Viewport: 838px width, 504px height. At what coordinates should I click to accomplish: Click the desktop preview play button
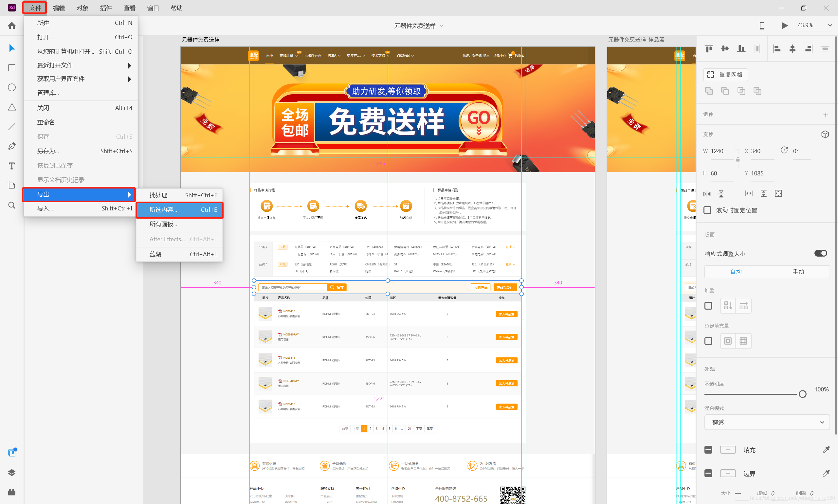[x=784, y=26]
